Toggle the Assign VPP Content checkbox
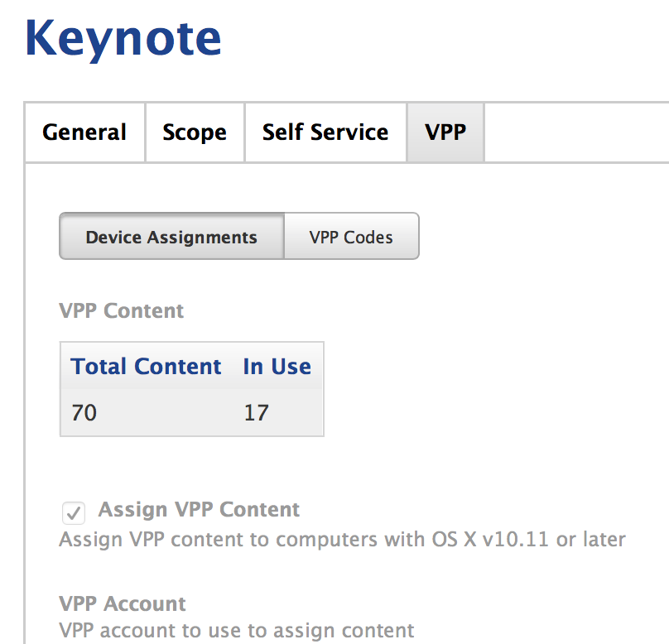Image resolution: width=669 pixels, height=644 pixels. (74, 512)
